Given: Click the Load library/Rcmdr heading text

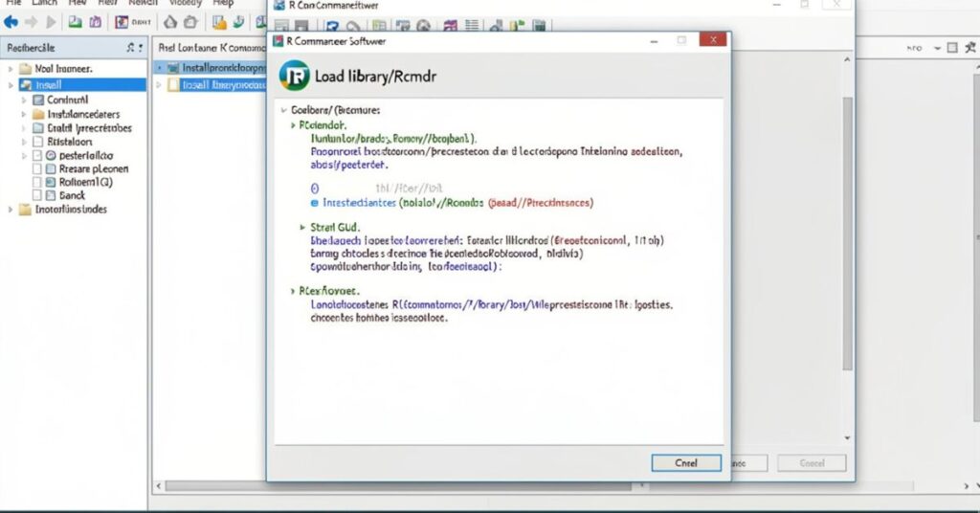Looking at the screenshot, I should point(375,77).
